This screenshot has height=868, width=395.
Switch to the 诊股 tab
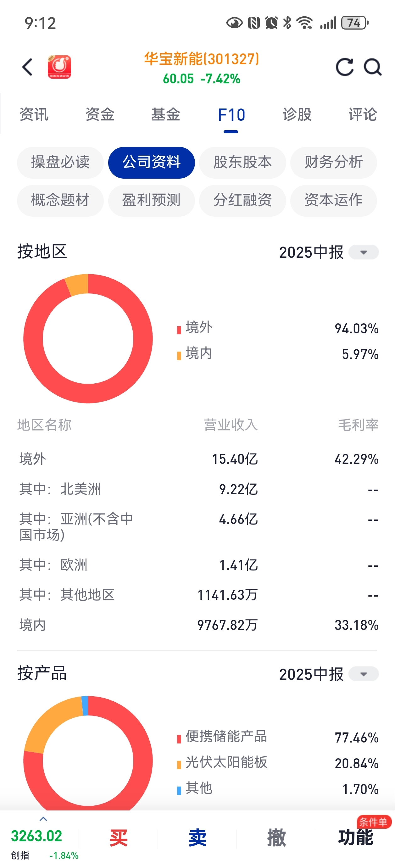(x=297, y=114)
